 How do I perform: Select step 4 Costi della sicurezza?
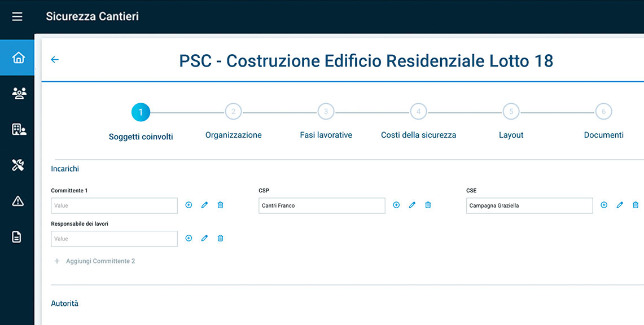(419, 111)
